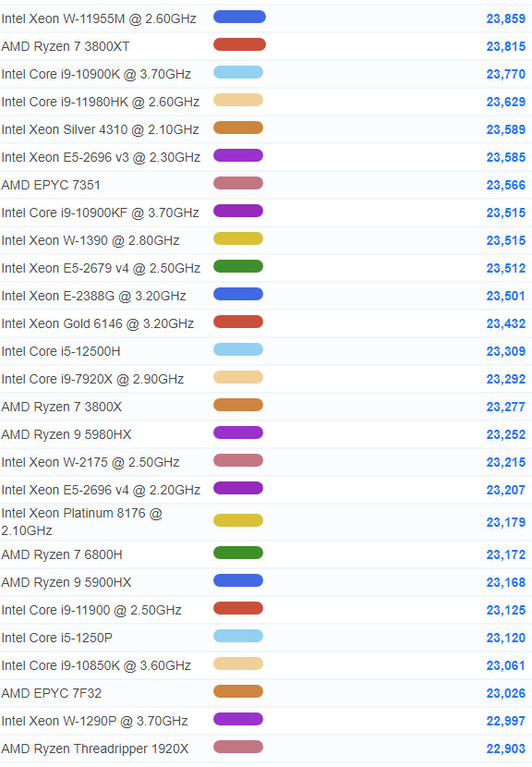532x767 pixels.
Task: Open AMD EPYC 7F32 link
Action: (x=52, y=694)
